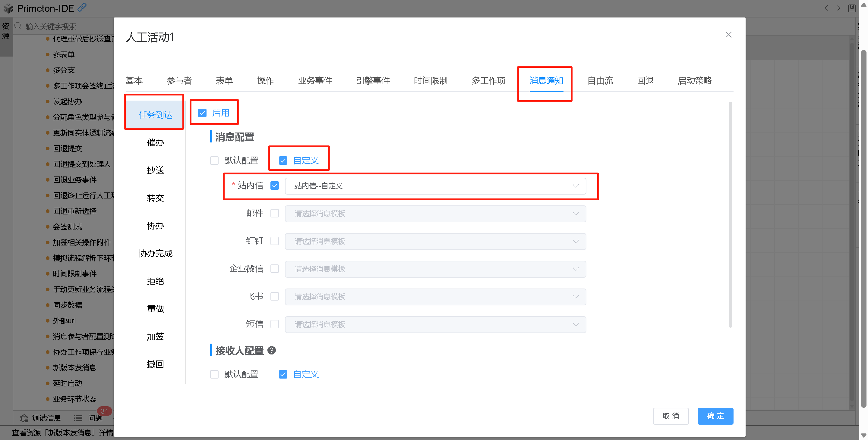
Task: Switch to the 参与者 tab
Action: point(179,81)
